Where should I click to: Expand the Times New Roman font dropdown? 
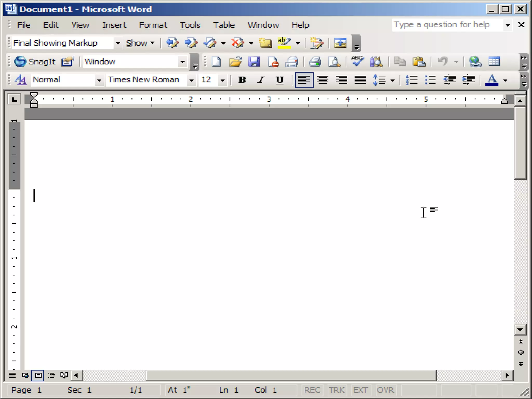pyautogui.click(x=191, y=80)
